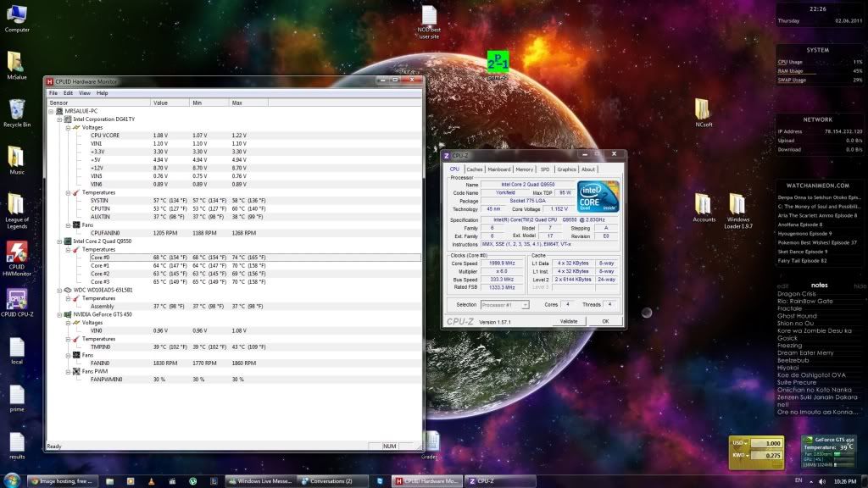Open the Explorer folder icon in the taskbar
868x488 pixels.
coord(109,481)
